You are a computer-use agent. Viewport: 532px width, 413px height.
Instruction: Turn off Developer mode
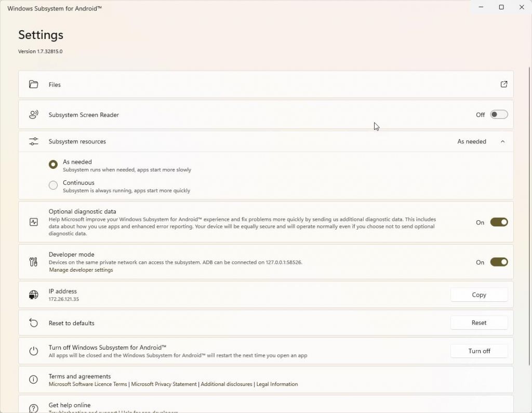coord(499,262)
